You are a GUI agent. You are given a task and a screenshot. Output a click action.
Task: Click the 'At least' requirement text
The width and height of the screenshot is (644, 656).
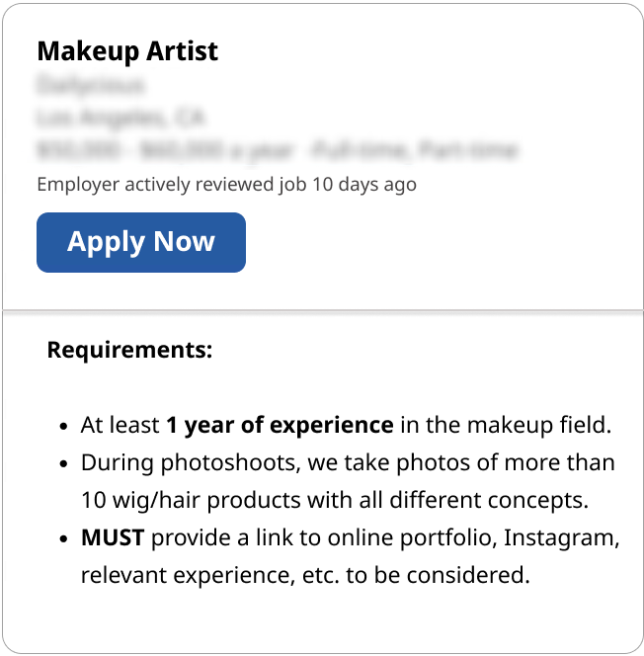tap(120, 425)
